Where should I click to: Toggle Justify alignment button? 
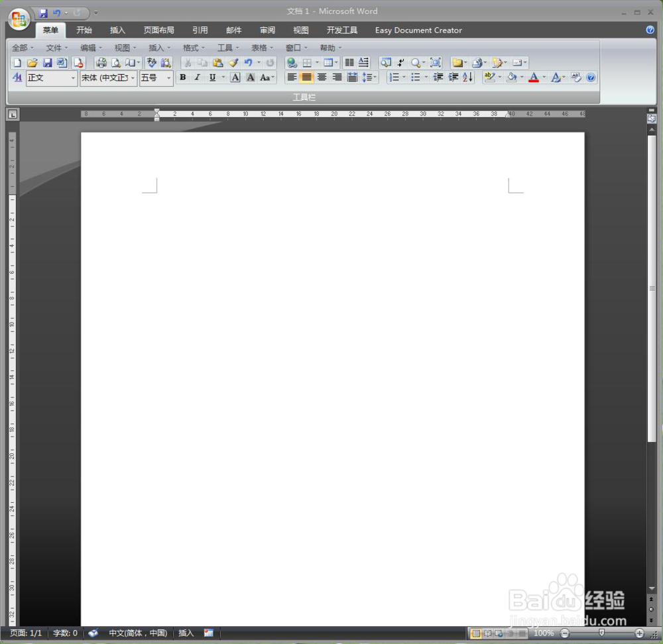[306, 78]
